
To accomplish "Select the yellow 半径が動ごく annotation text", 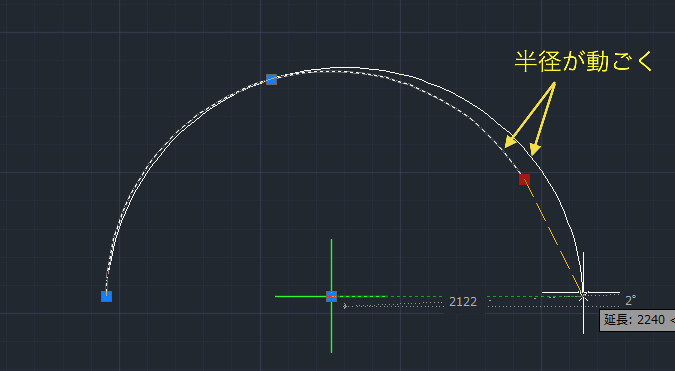I will coord(584,62).
